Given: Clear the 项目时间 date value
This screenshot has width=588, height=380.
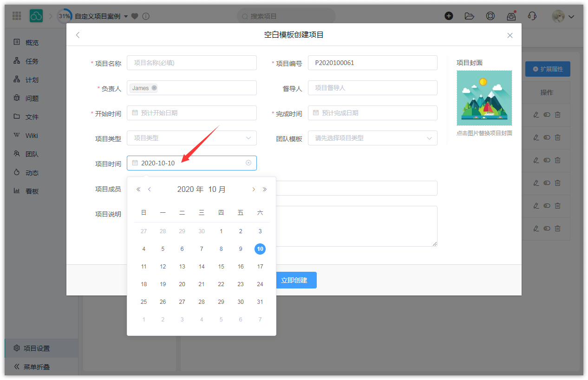Looking at the screenshot, I should 248,163.
